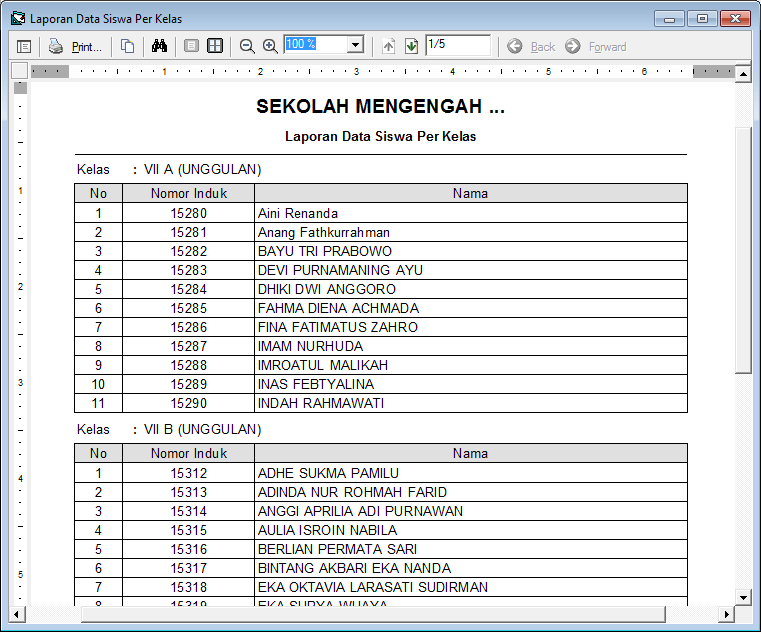Click No header in VII A table

[x=99, y=194]
